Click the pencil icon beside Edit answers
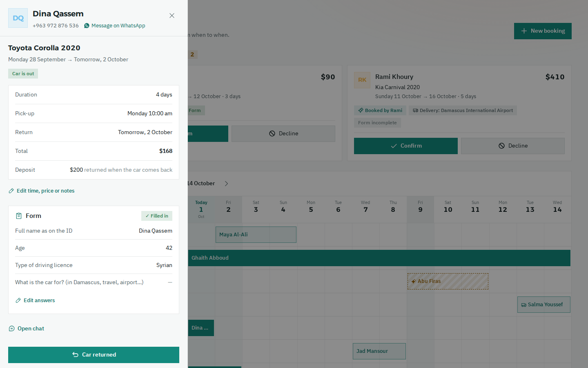Viewport: 588px width, 368px height. click(18, 301)
